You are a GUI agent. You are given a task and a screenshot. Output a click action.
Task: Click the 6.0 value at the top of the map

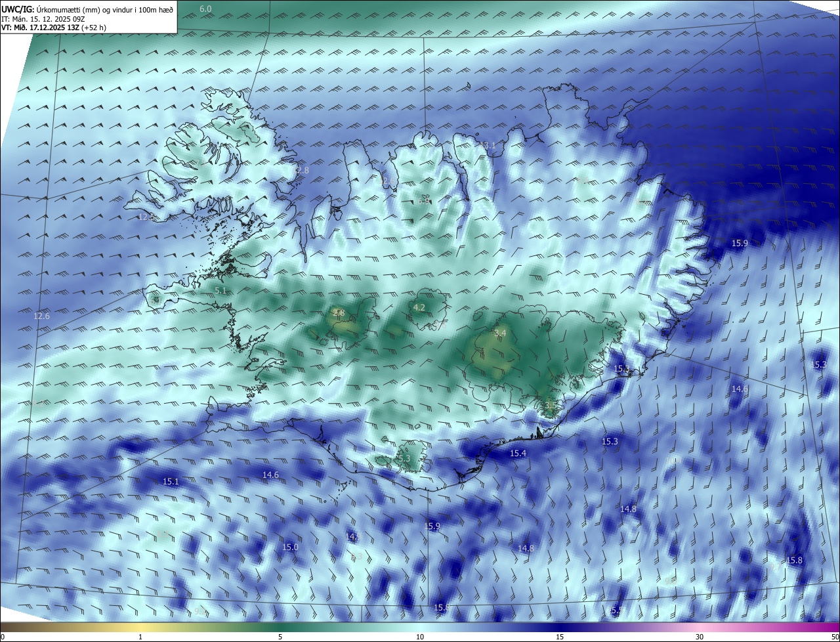[205, 9]
